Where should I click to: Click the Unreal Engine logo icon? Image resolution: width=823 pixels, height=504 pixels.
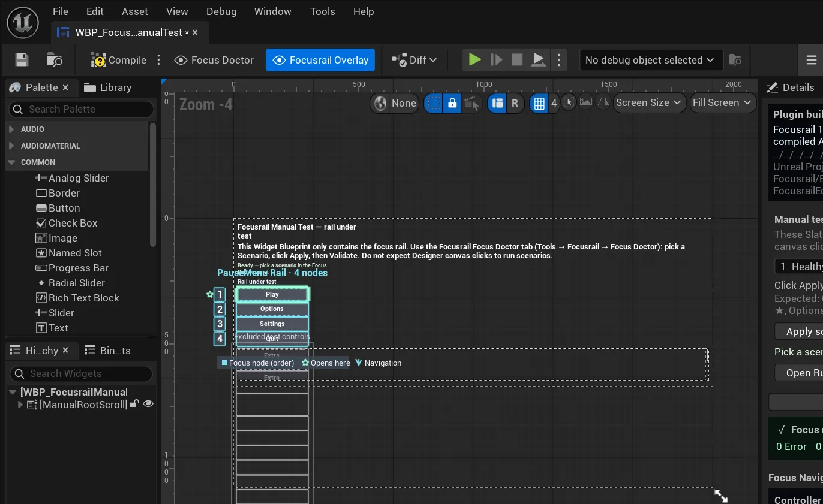[23, 23]
